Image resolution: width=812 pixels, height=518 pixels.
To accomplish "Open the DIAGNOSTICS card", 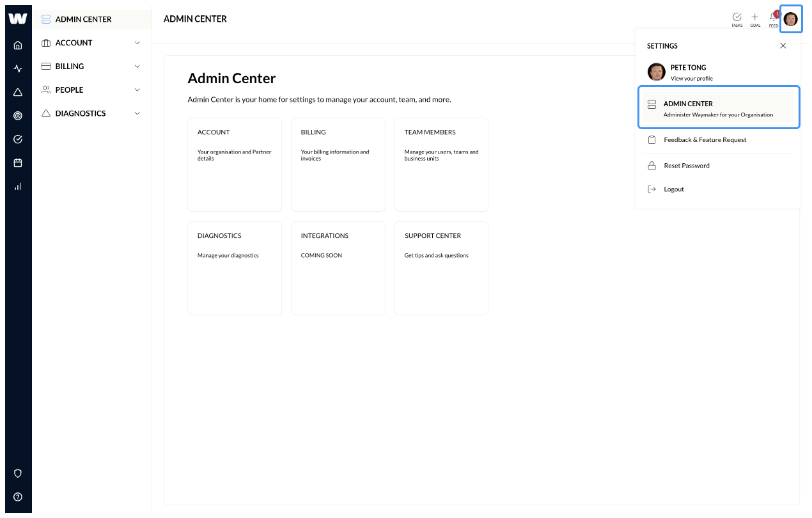I will [235, 268].
